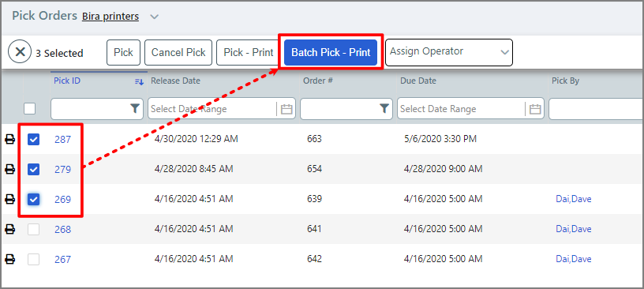644x289 pixels.
Task: Check the checkbox for pick 268
Action: click(34, 229)
